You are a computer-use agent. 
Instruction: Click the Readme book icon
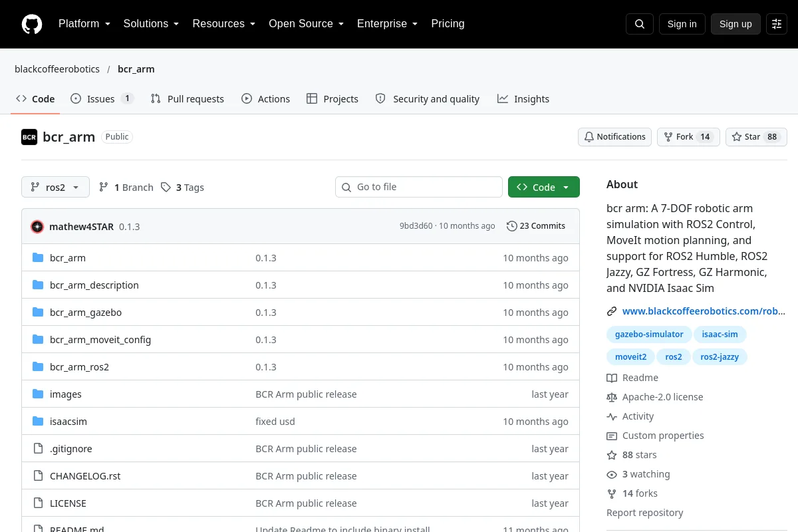(x=612, y=378)
